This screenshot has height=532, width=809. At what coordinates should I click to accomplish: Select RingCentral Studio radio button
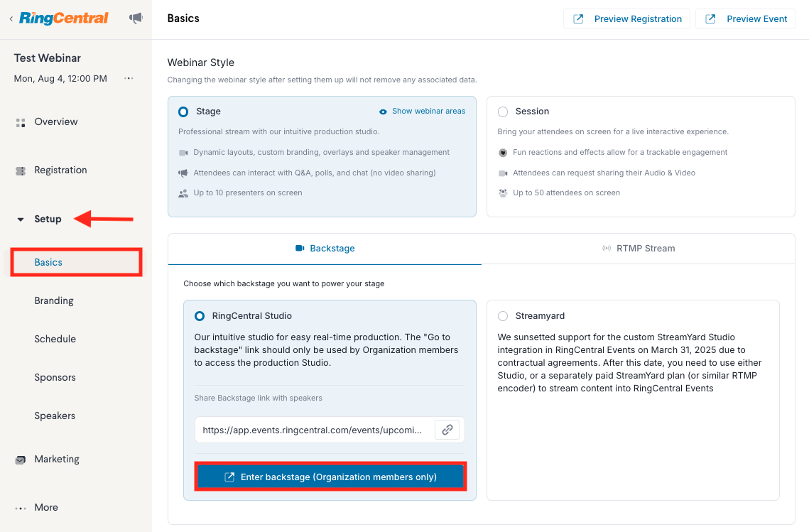pos(200,316)
